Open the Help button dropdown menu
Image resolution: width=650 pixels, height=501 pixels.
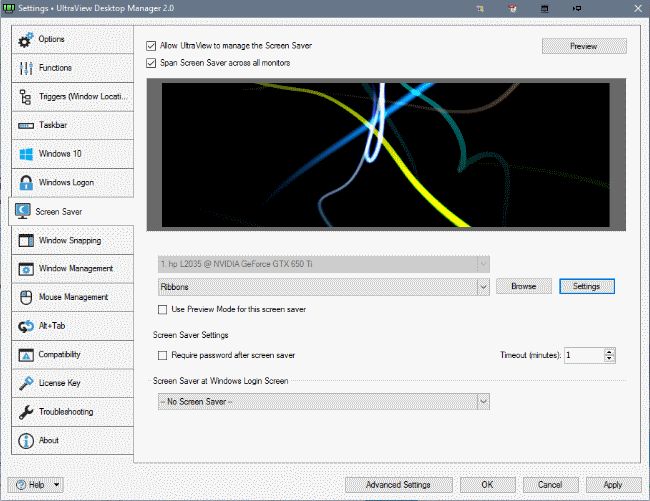[x=56, y=484]
